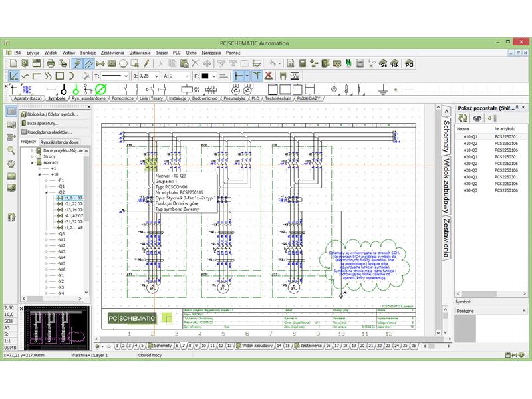Pick the relay coil symbol in picker

point(188,90)
